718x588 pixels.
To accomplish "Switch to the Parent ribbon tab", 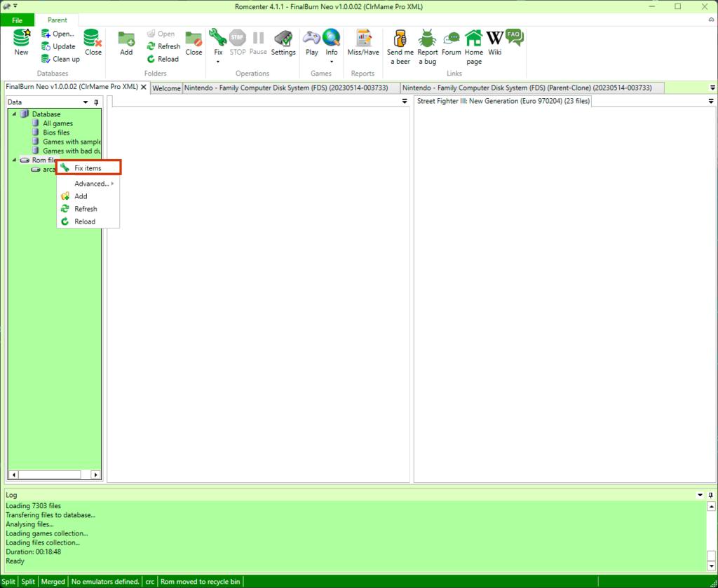I will pos(57,20).
